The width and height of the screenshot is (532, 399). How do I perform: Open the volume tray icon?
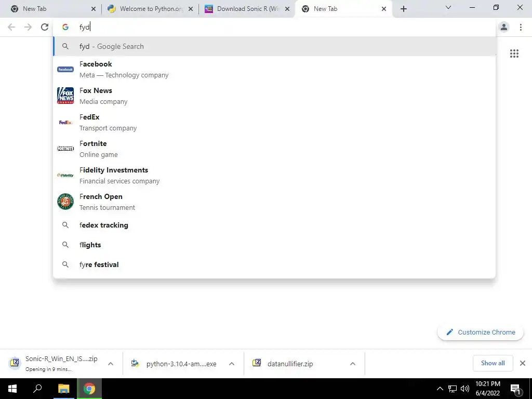[x=465, y=389]
